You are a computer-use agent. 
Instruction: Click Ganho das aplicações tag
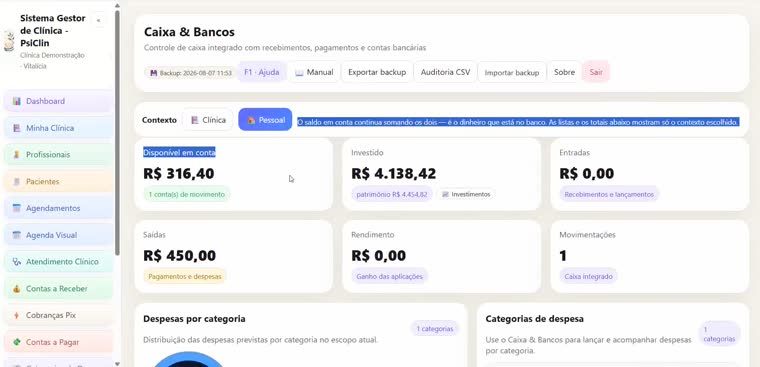(390, 276)
